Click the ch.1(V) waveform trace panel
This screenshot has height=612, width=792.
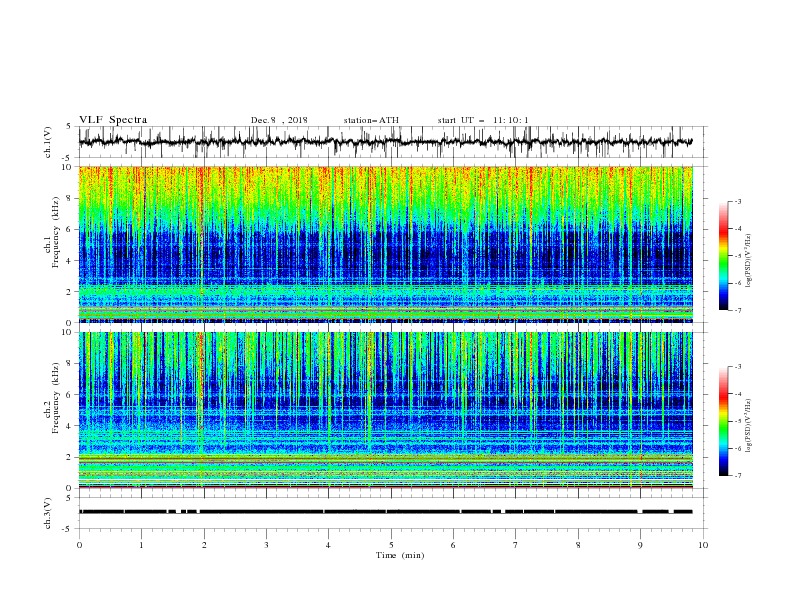393,142
